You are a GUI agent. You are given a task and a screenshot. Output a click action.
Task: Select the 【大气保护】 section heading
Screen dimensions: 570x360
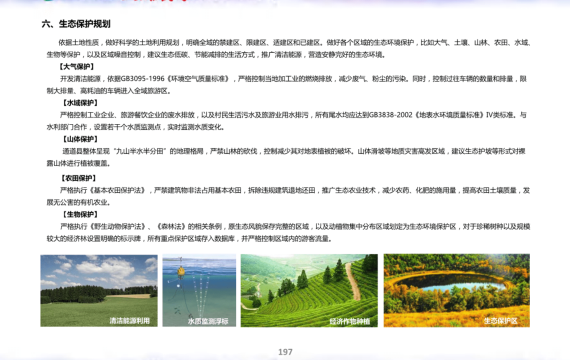[77, 67]
